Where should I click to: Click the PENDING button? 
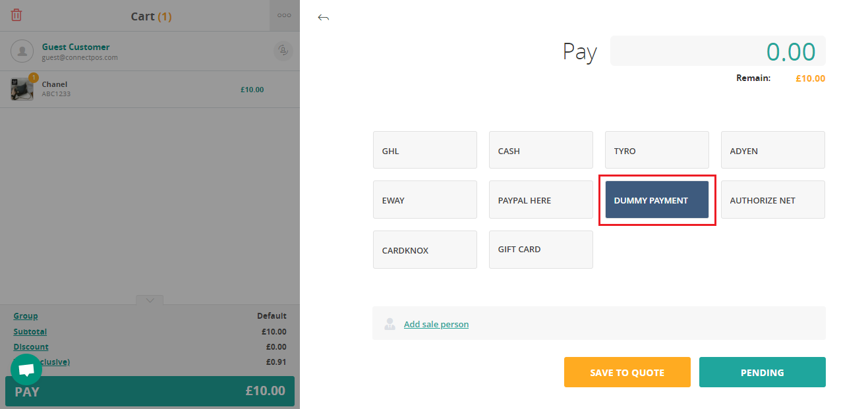763,372
